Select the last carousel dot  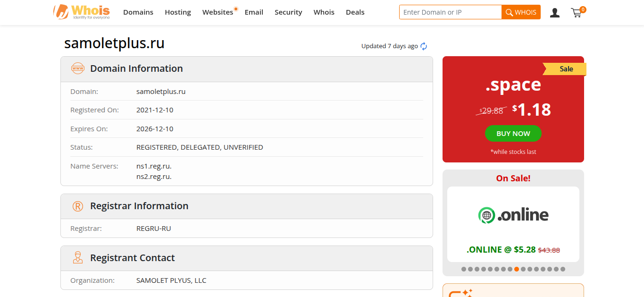pyautogui.click(x=563, y=269)
